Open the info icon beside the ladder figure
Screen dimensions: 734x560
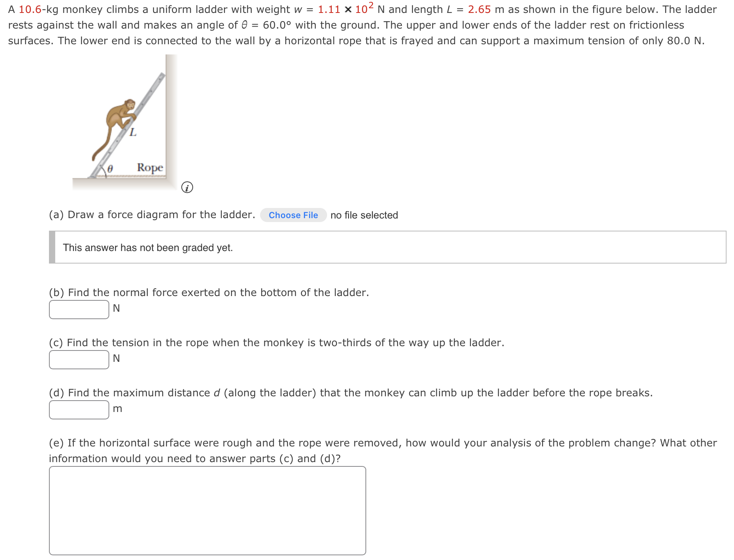click(x=187, y=188)
